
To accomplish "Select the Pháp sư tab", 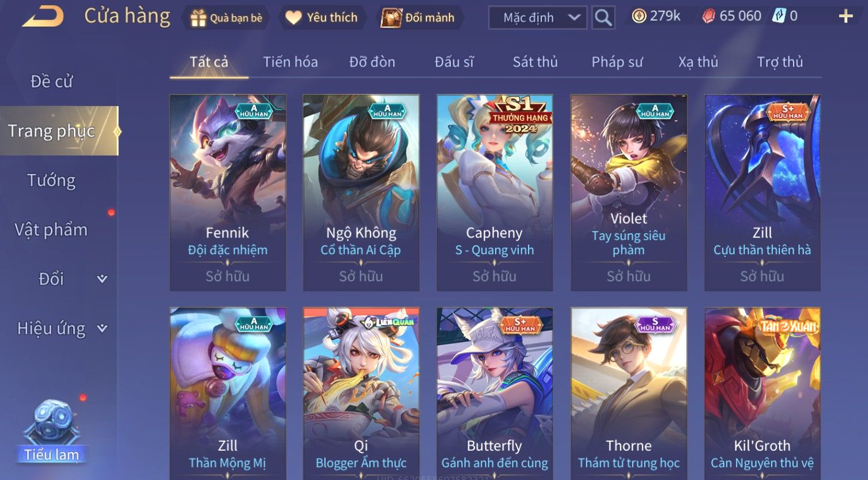I will 617,62.
